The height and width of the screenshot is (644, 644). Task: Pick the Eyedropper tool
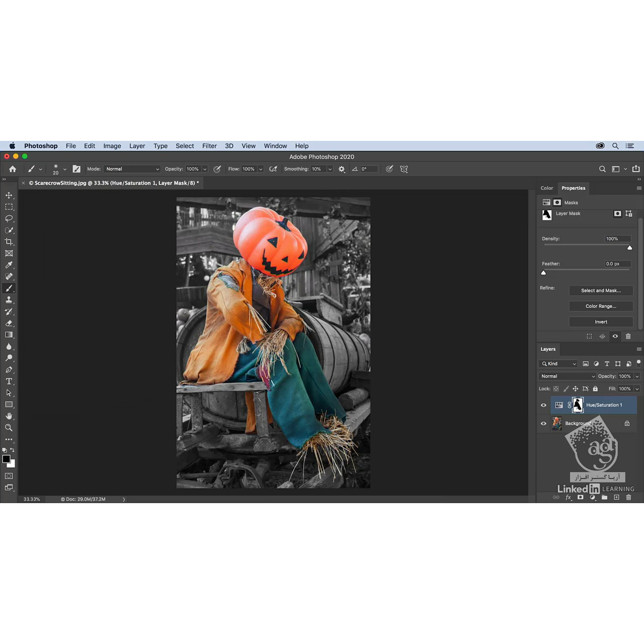pyautogui.click(x=9, y=265)
